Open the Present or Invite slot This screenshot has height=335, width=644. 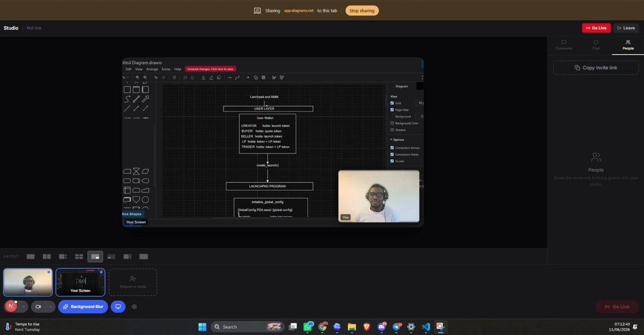133,282
